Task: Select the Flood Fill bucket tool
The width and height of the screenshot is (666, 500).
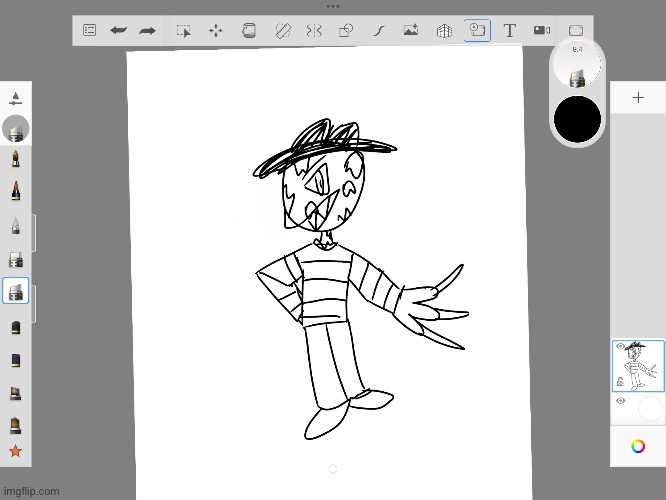Action: pos(248,31)
